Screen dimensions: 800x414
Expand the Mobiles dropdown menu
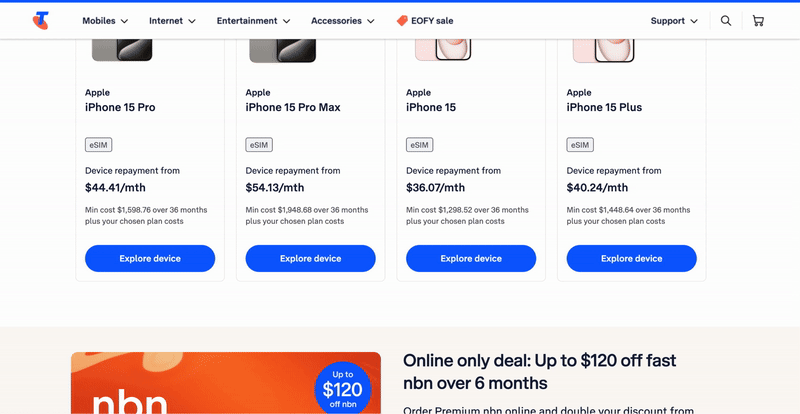click(x=105, y=21)
